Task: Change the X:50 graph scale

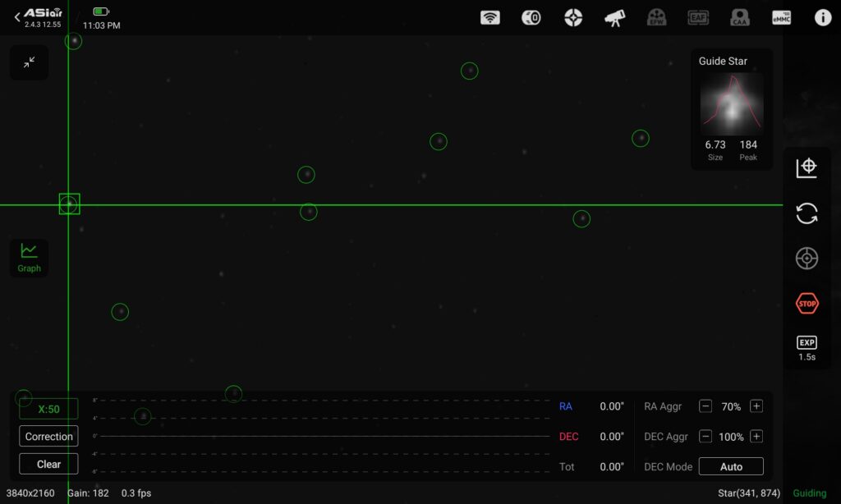Action: (x=48, y=409)
